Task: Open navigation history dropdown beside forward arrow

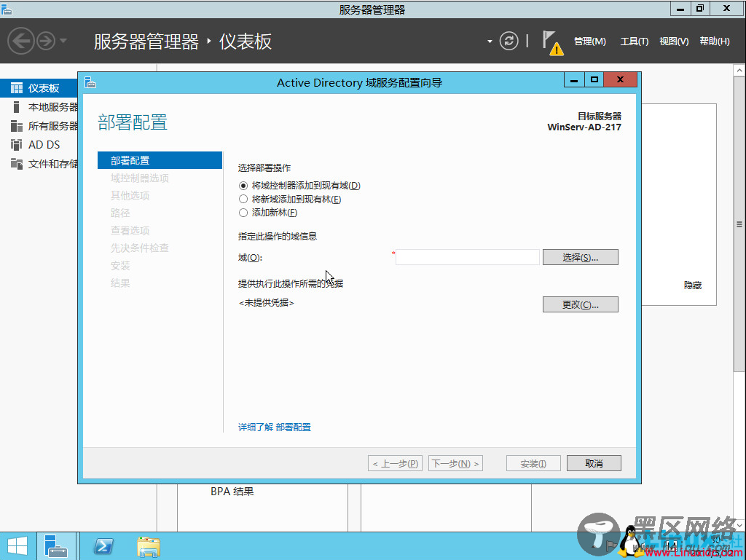Action: [x=63, y=41]
